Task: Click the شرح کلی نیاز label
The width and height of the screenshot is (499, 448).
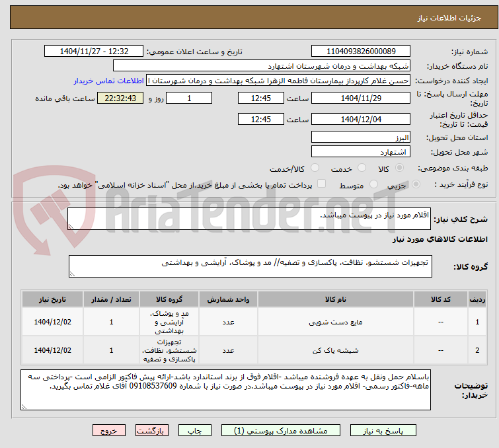Action: tap(461, 219)
